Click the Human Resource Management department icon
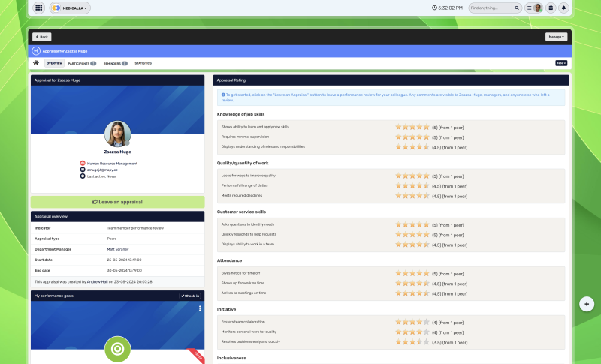This screenshot has width=601, height=364. (83, 163)
